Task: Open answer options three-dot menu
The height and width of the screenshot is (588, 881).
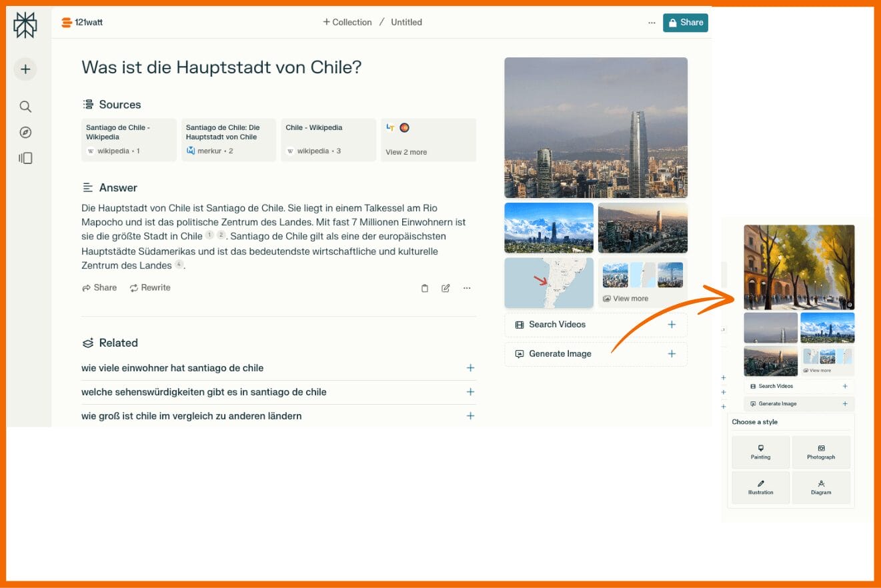Action: (x=467, y=288)
